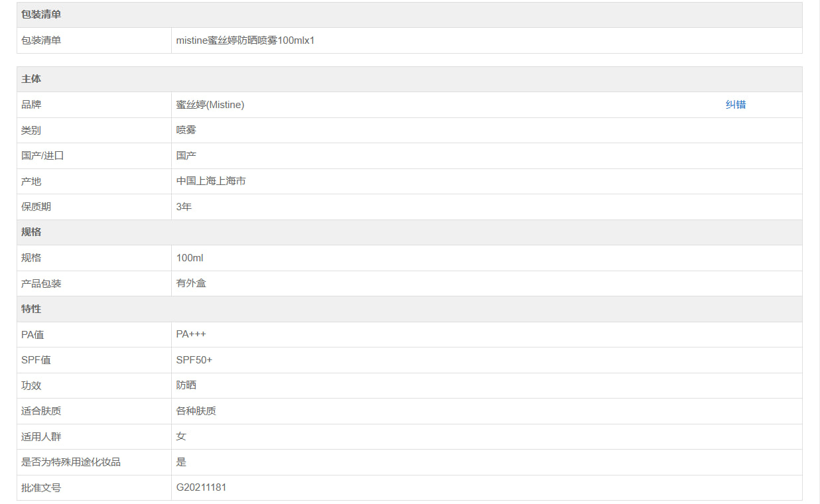Click the 主体 section header
Screen dimensions: 820x504
click(x=31, y=79)
